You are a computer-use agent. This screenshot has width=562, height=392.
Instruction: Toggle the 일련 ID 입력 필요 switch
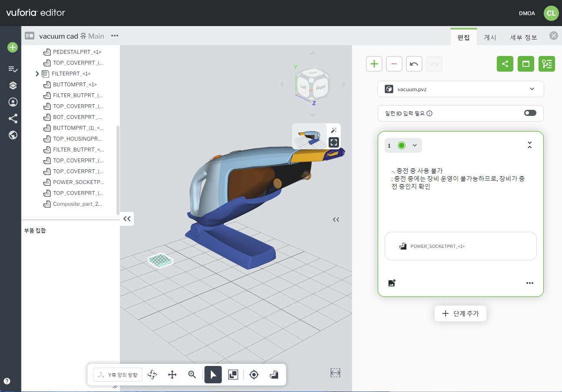[530, 113]
